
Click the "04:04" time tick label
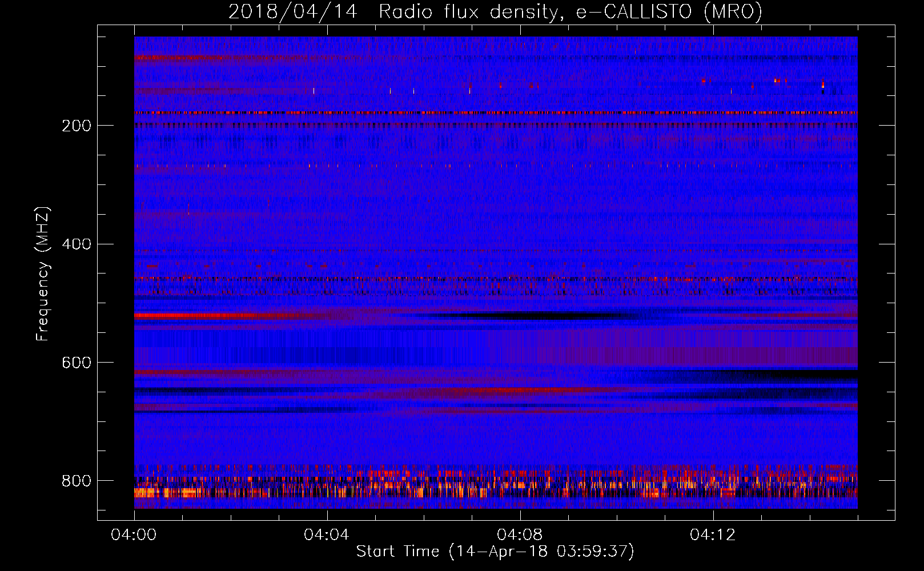[327, 535]
